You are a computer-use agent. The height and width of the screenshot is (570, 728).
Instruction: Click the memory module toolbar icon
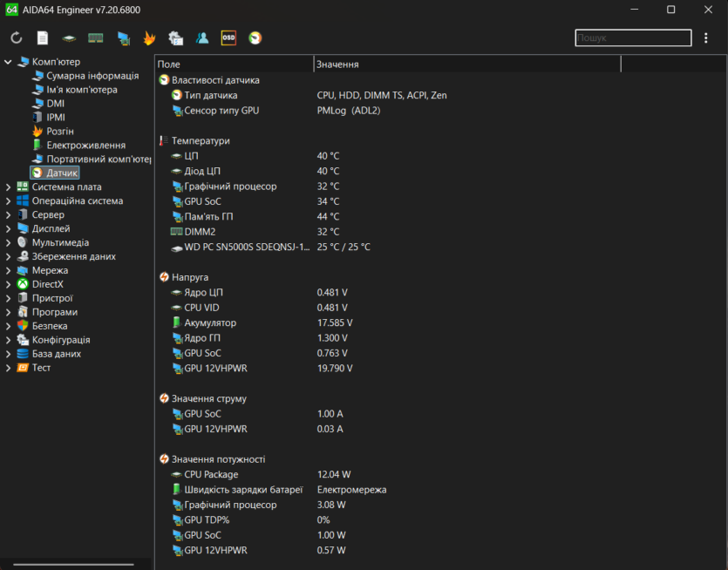[96, 38]
